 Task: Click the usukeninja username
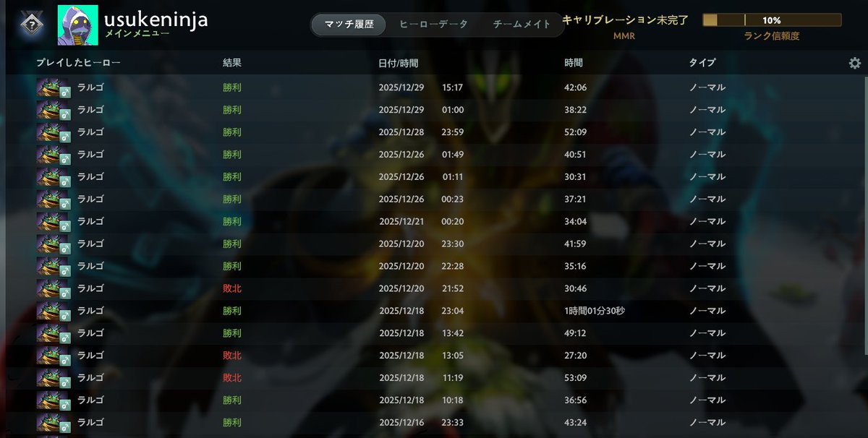pyautogui.click(x=156, y=18)
